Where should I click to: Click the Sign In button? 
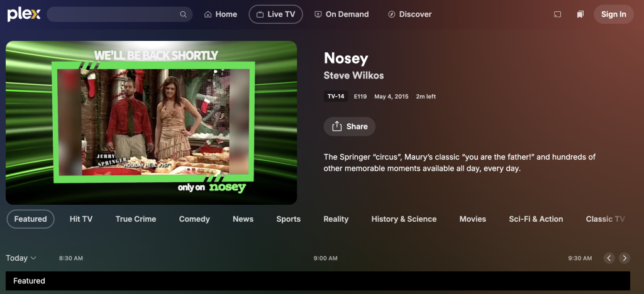614,14
